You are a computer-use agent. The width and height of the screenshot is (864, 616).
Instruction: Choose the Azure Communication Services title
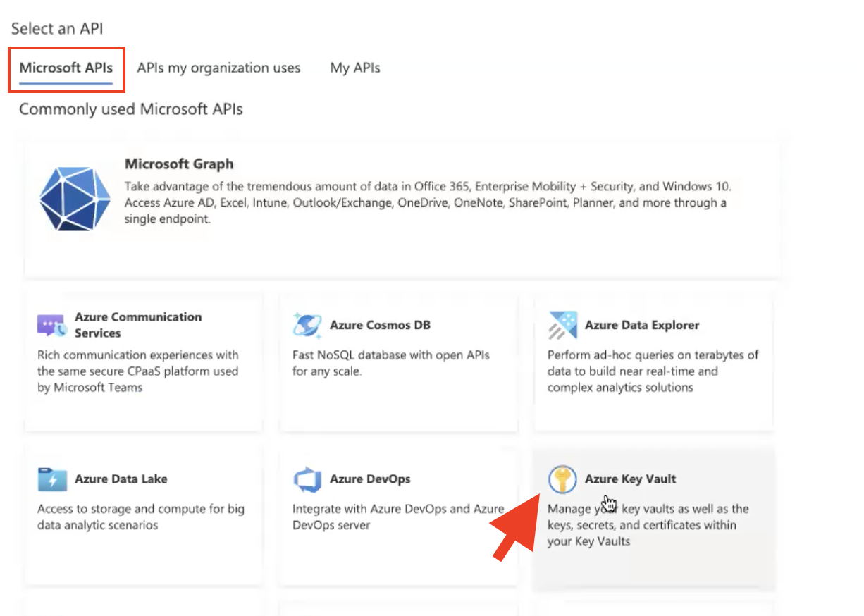[x=138, y=325]
